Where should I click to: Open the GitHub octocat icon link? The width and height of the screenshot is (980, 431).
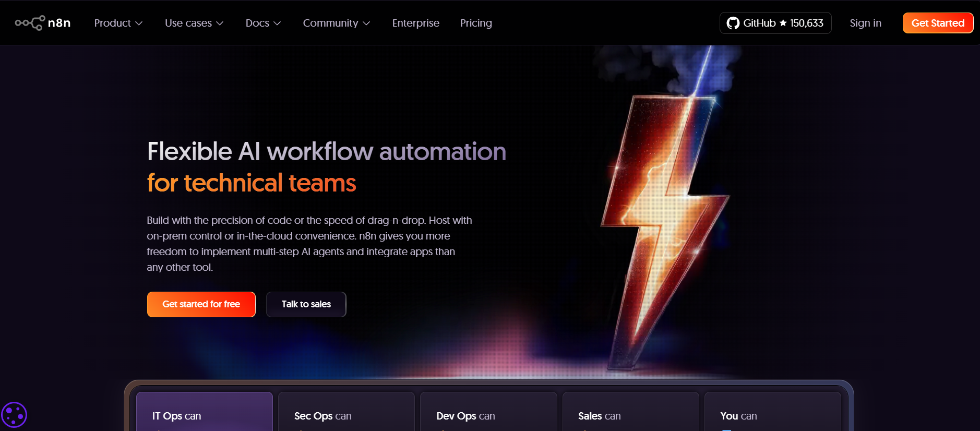point(733,23)
